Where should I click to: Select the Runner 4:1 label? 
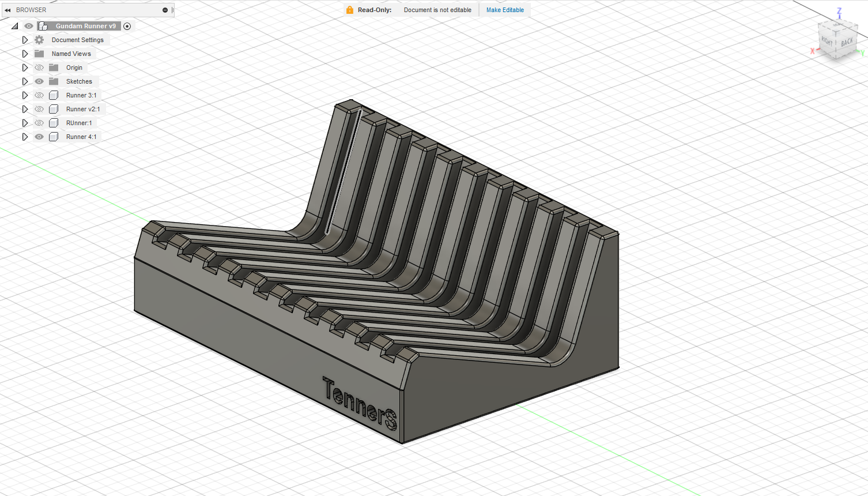pyautogui.click(x=81, y=137)
